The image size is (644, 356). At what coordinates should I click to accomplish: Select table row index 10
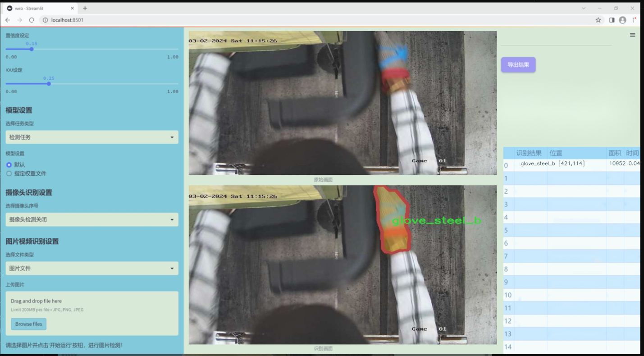[508, 295]
